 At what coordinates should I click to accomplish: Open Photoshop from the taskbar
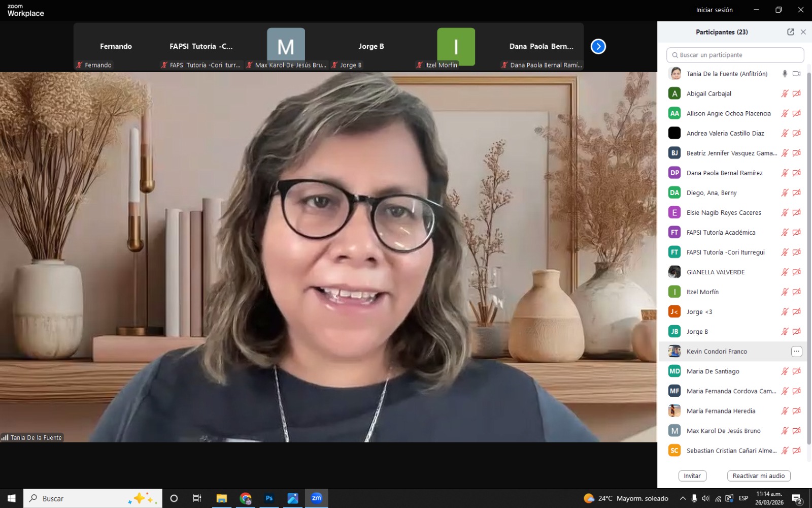269,498
